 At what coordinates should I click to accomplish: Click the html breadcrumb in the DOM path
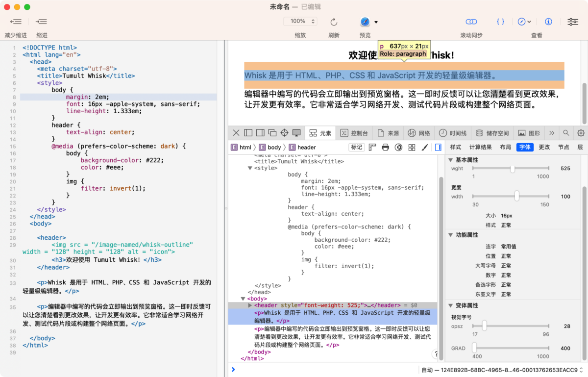(241, 147)
